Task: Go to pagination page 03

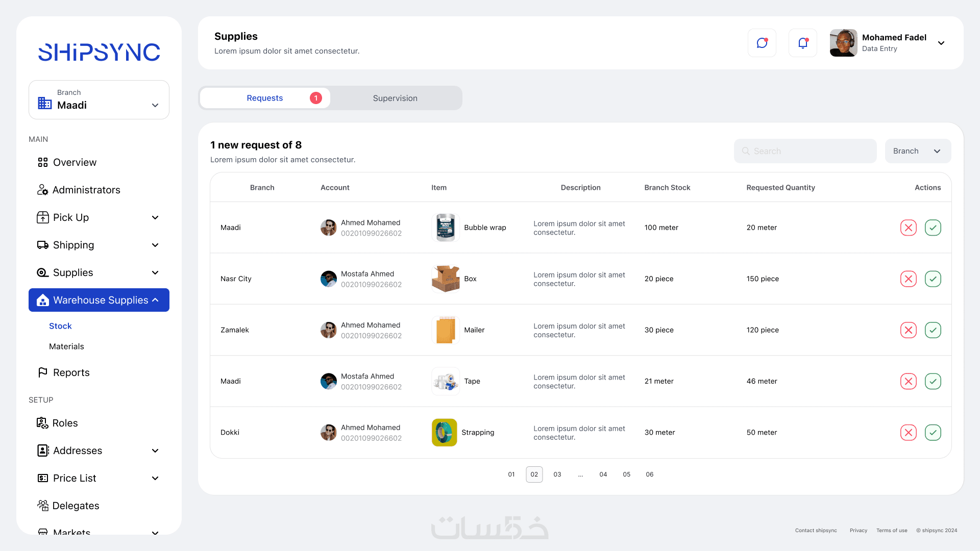Action: [557, 474]
